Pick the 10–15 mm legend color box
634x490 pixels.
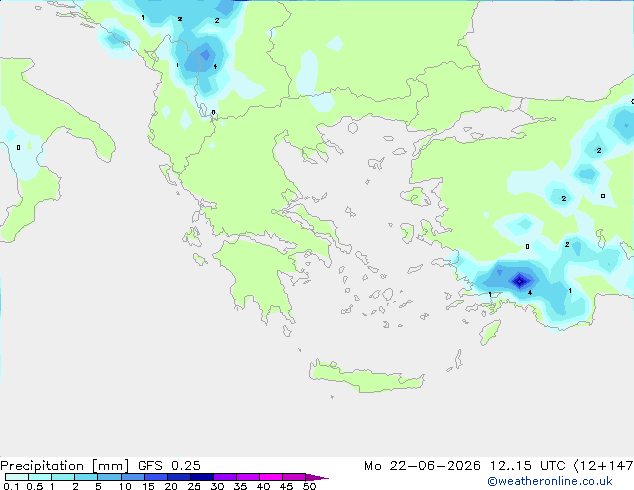coord(132,477)
